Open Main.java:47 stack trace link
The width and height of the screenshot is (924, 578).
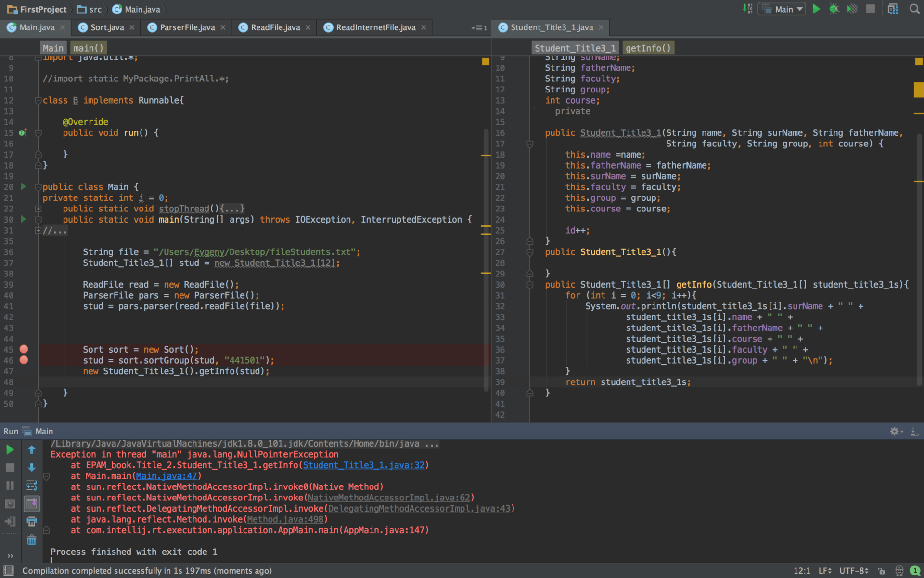167,476
